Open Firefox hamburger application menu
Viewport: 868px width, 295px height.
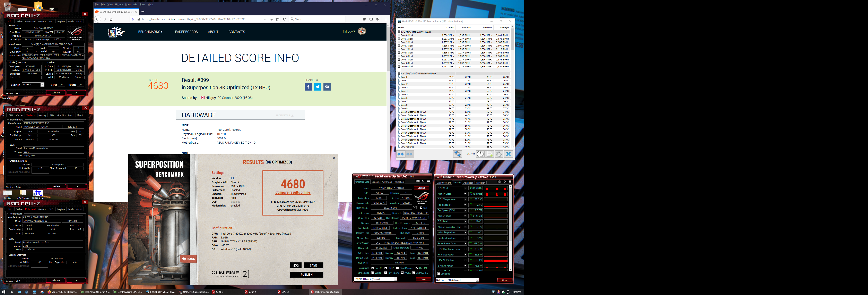386,19
